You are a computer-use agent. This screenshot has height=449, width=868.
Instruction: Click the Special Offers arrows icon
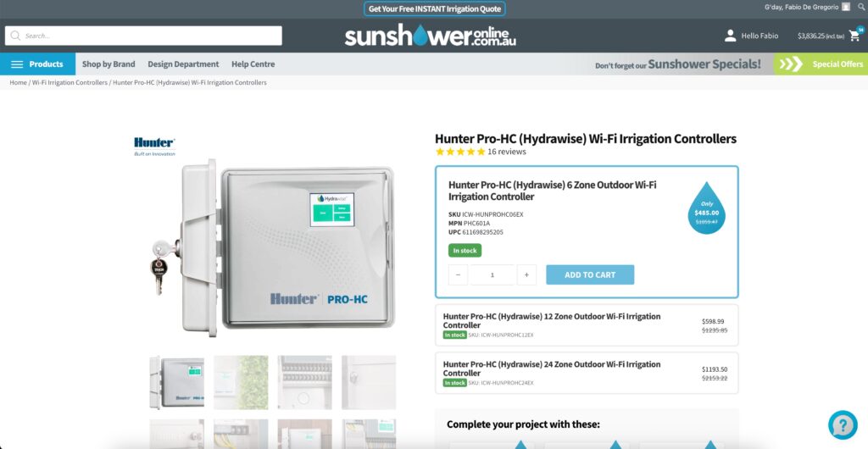[x=791, y=64]
